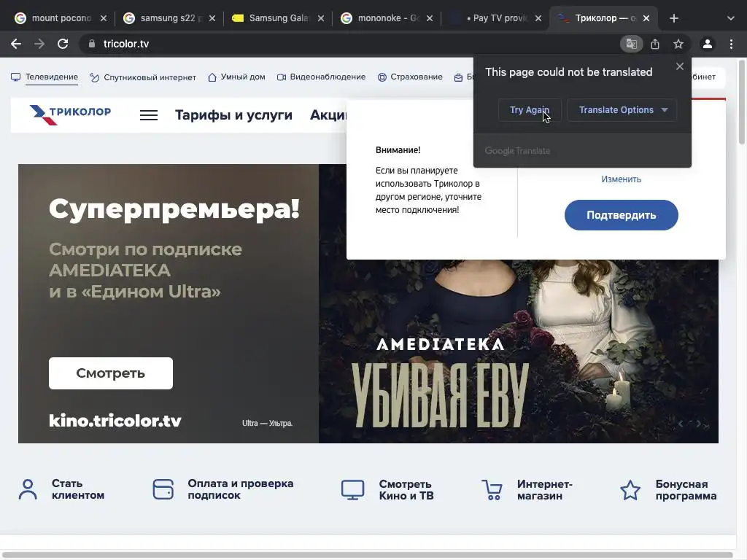Image resolution: width=747 pixels, height=560 pixels.
Task: Open the hamburger menu next to the Триколор logo
Action: (149, 115)
